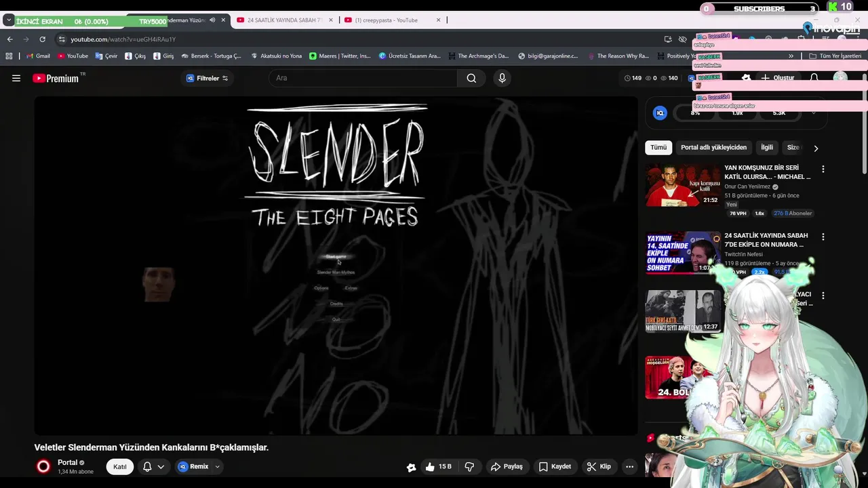The image size is (868, 488).
Task: Toggle the notification bell for Portal
Action: point(147,466)
